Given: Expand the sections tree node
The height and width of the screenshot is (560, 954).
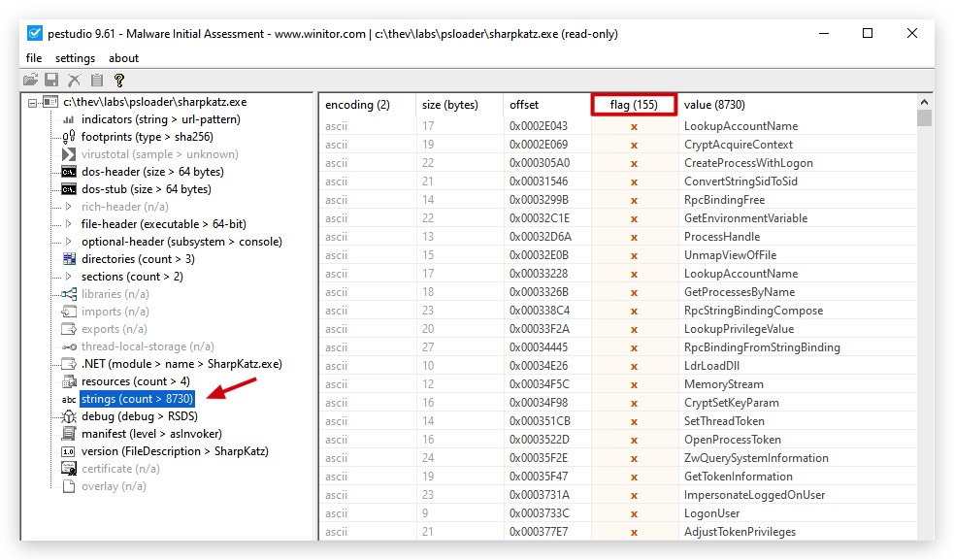Looking at the screenshot, I should pos(68,277).
